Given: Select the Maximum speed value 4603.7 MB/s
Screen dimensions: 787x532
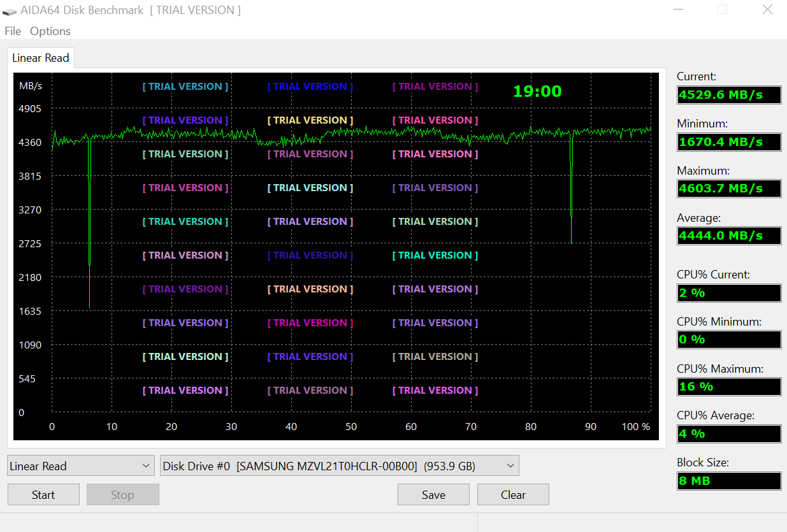Looking at the screenshot, I should point(729,189).
